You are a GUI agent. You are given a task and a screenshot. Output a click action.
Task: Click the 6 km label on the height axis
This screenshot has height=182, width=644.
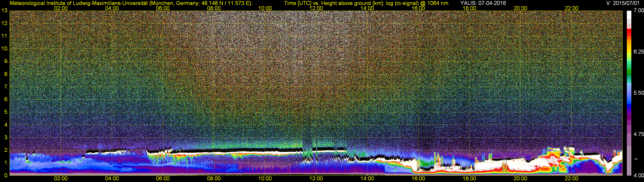(x=6, y=100)
